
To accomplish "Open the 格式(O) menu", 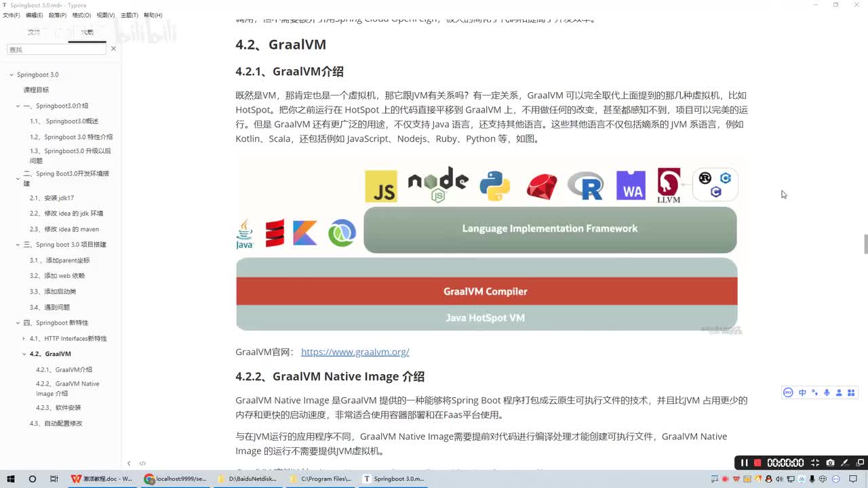I will [81, 15].
